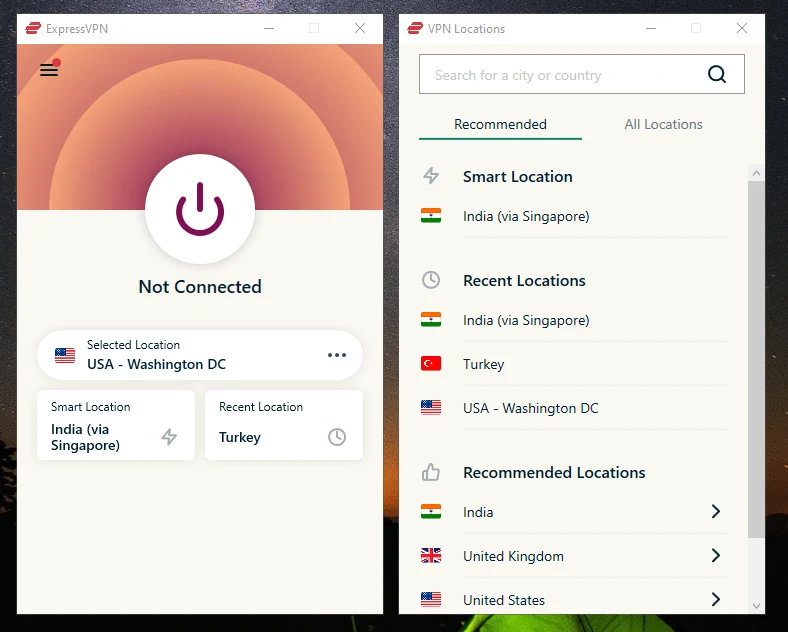Expand United States locations chevron

point(716,599)
